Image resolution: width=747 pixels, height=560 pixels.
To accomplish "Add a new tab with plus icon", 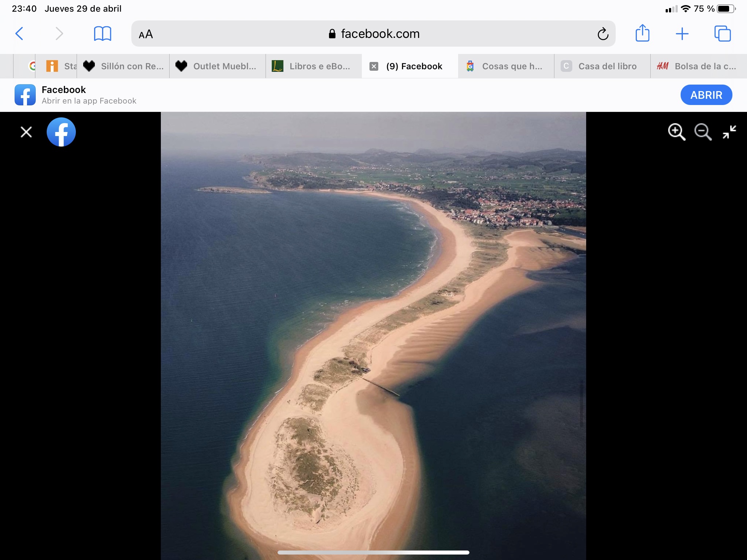I will pyautogui.click(x=682, y=34).
